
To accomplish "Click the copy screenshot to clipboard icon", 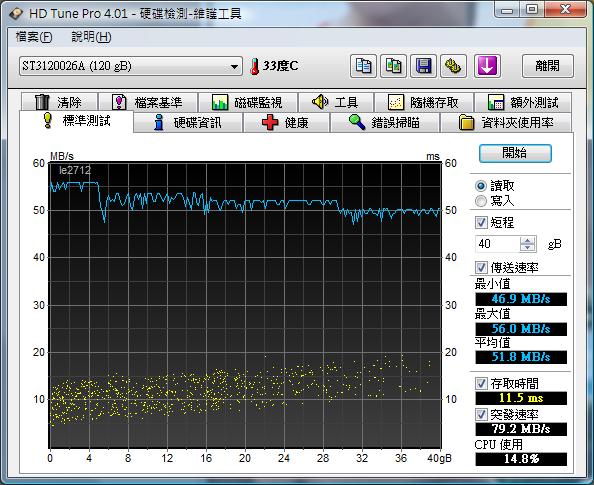I will point(393,66).
